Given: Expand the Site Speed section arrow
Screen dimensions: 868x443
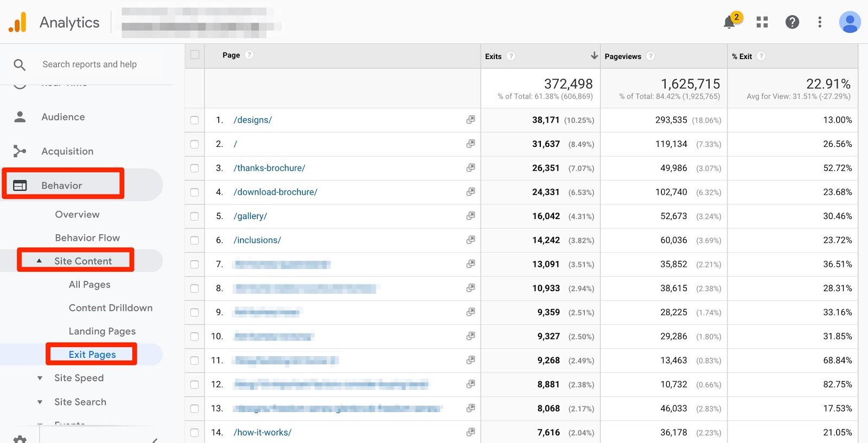Looking at the screenshot, I should 40,378.
